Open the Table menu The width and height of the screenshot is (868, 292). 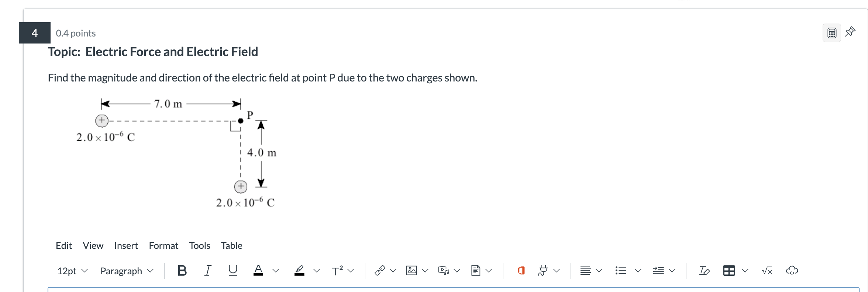231,245
